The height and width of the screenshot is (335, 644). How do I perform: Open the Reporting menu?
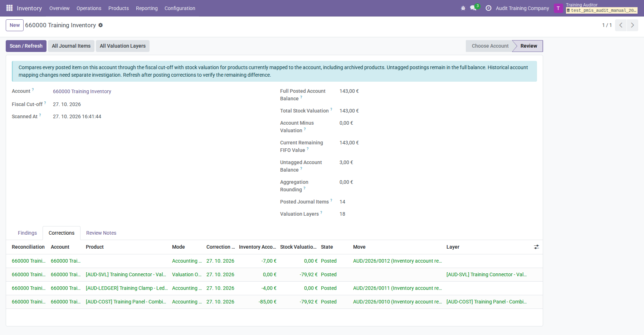147,8
